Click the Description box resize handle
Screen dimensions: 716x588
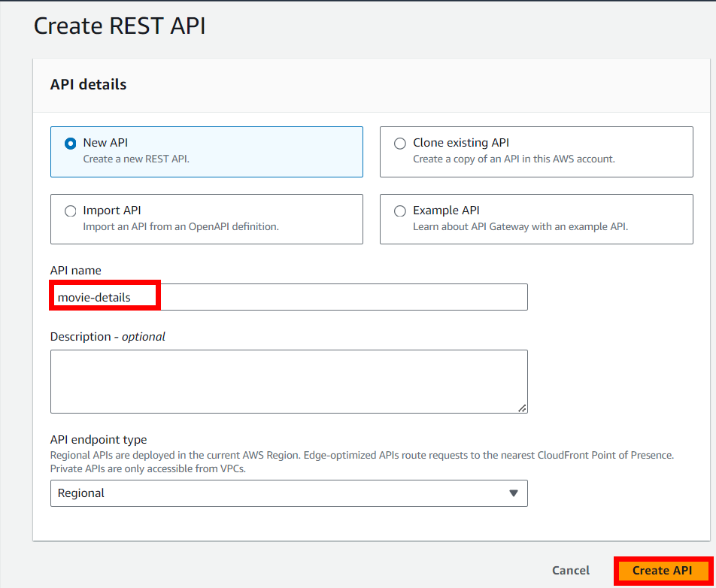tap(522, 408)
